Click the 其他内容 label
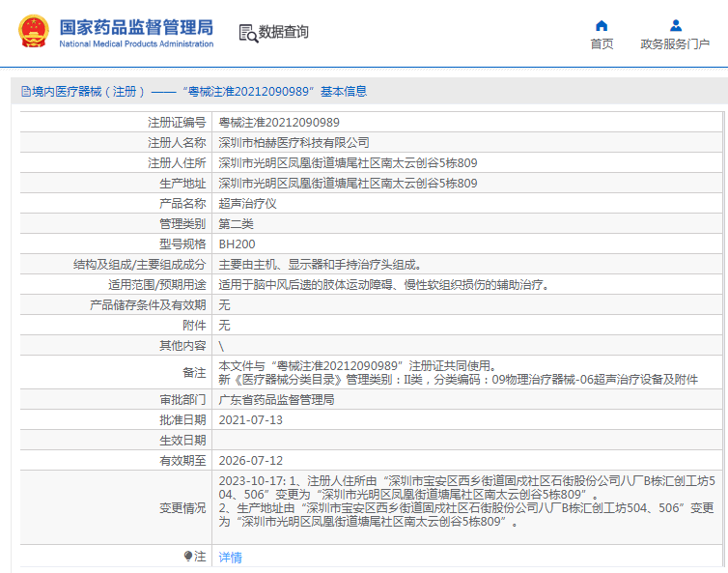 pyautogui.click(x=182, y=346)
